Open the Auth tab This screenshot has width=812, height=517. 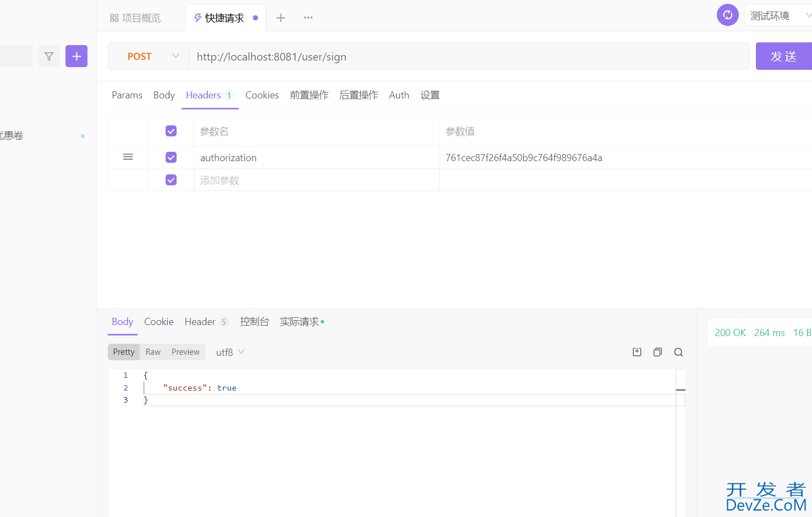click(399, 95)
